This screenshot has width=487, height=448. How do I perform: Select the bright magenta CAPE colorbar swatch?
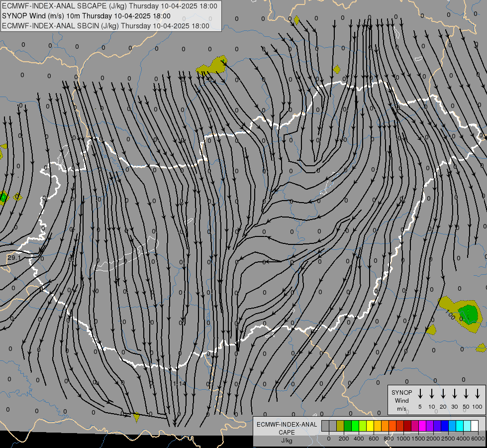point(422,426)
